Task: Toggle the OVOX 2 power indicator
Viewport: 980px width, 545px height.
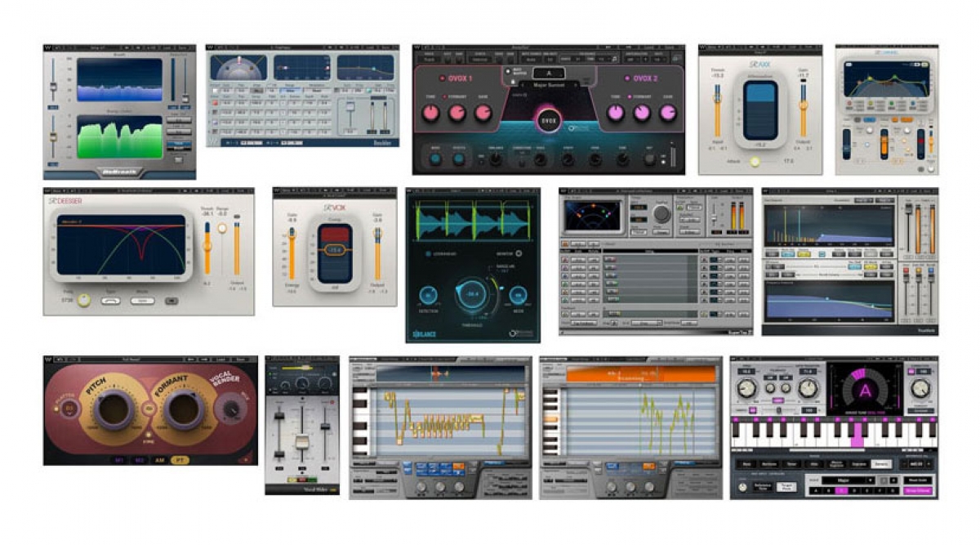Action: click(x=628, y=78)
